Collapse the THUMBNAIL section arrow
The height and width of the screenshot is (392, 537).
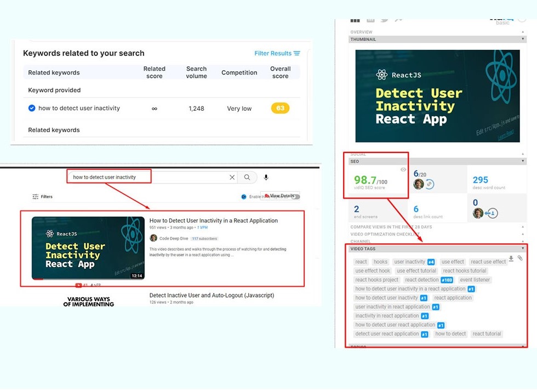click(x=523, y=39)
